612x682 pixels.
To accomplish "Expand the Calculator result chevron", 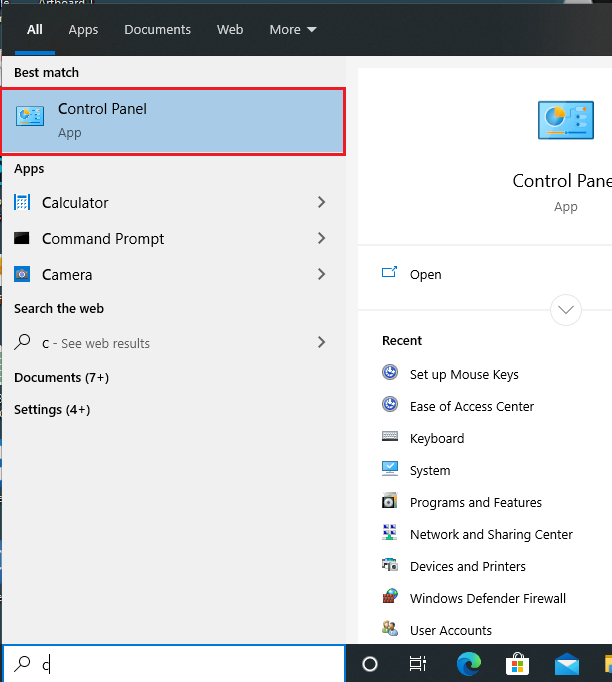I will click(321, 202).
